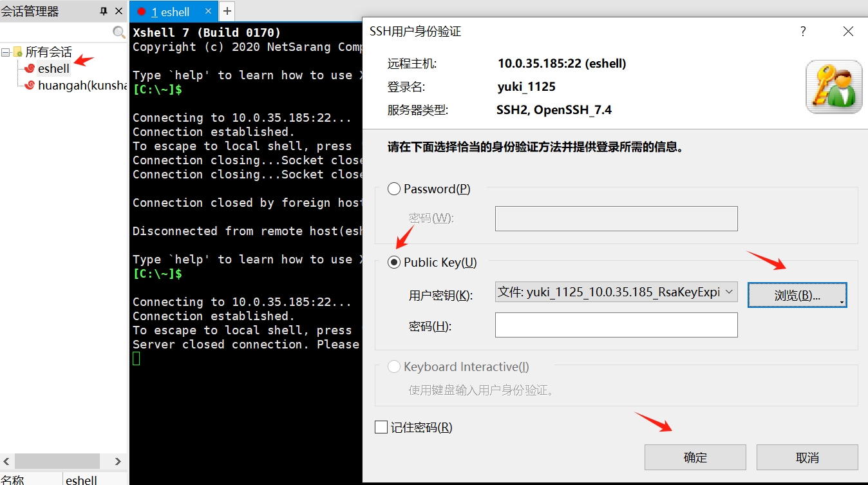Select the Password radio button

pyautogui.click(x=394, y=189)
